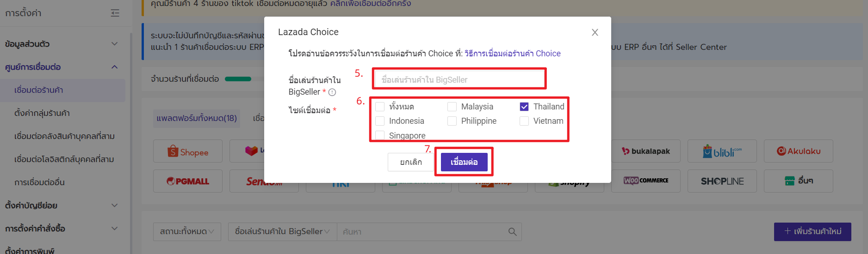Uncheck the Thailand site checkbox
Screen dimensions: 868x254
[x=524, y=107]
